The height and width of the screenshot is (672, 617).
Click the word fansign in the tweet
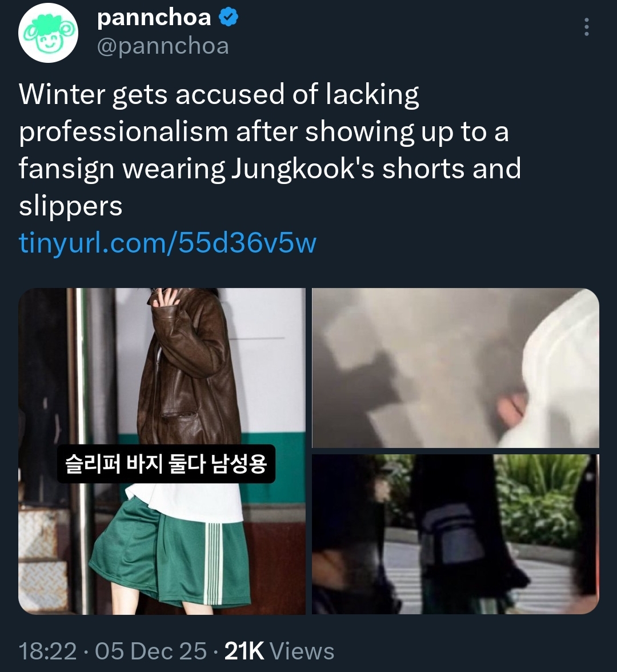66,169
